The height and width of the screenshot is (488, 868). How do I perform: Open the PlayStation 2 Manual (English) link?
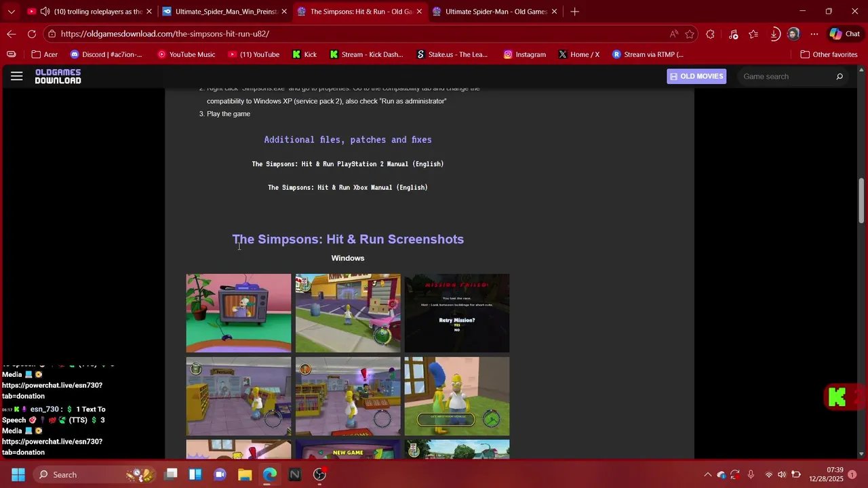pyautogui.click(x=348, y=164)
